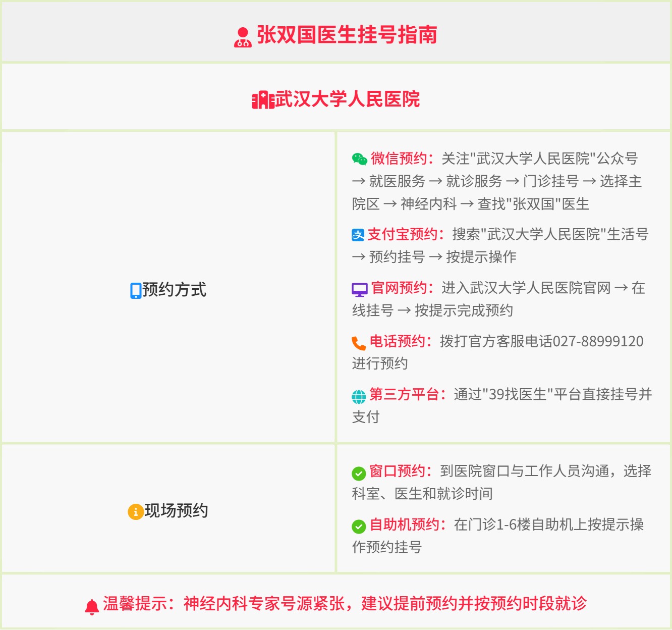
Task: Click the text 预约挂号 → 按提示操作
Action: [x=443, y=257]
